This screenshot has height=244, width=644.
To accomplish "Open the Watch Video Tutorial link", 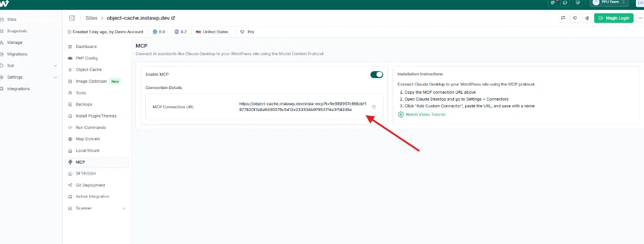I will coord(425,114).
